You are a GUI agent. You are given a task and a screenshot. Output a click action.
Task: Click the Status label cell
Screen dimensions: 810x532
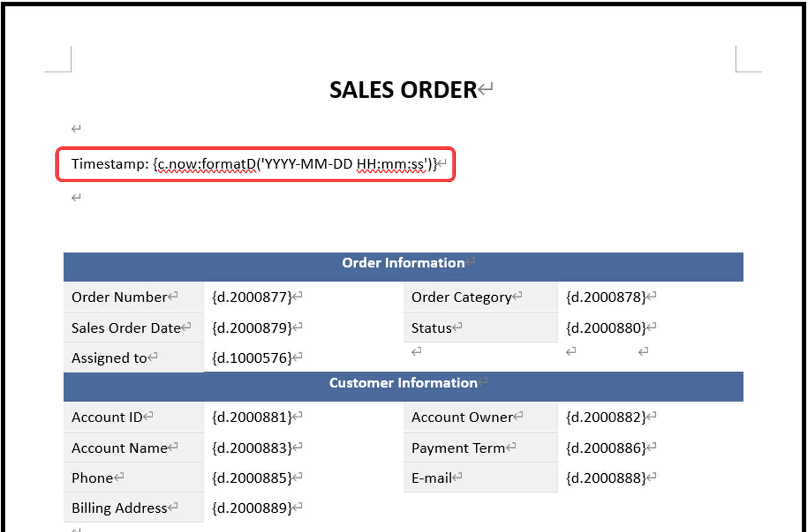[431, 328]
